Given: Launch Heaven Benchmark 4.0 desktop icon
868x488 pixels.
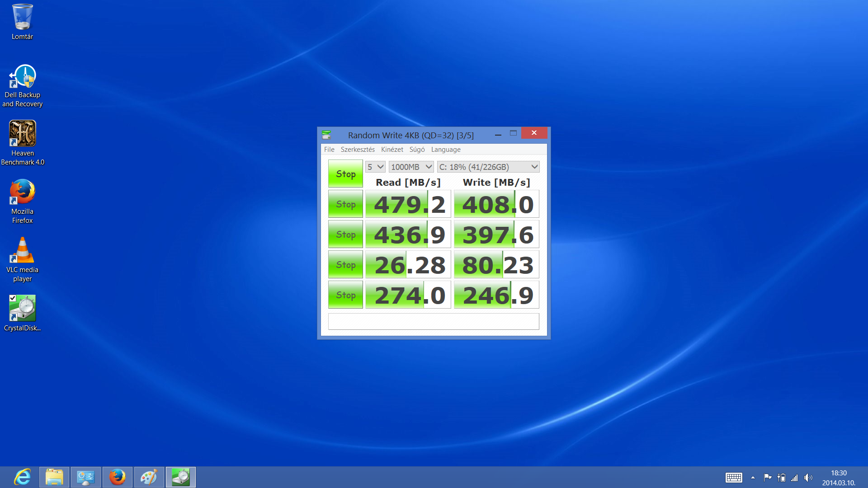Looking at the screenshot, I should (x=22, y=134).
